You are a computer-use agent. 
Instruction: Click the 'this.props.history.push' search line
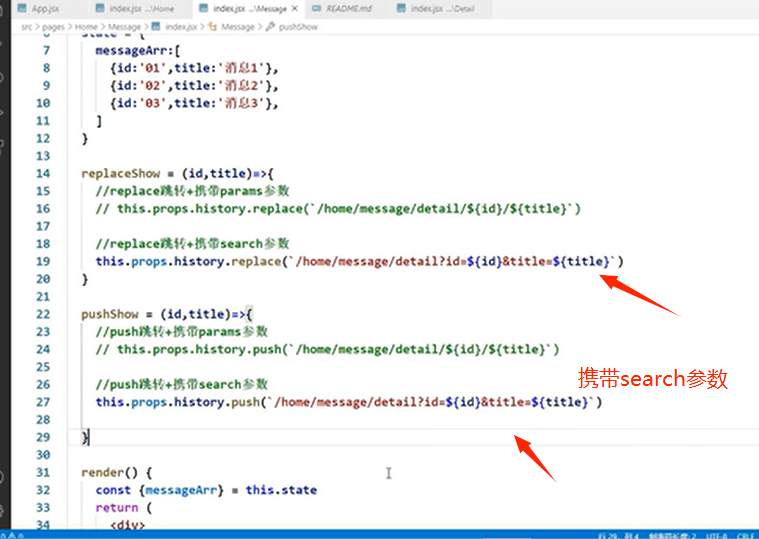(349, 402)
